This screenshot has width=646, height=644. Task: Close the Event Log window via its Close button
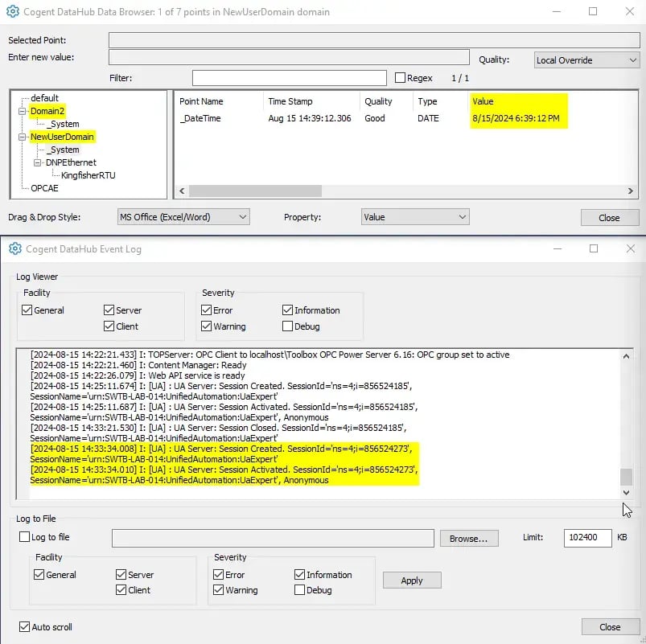coord(609,626)
